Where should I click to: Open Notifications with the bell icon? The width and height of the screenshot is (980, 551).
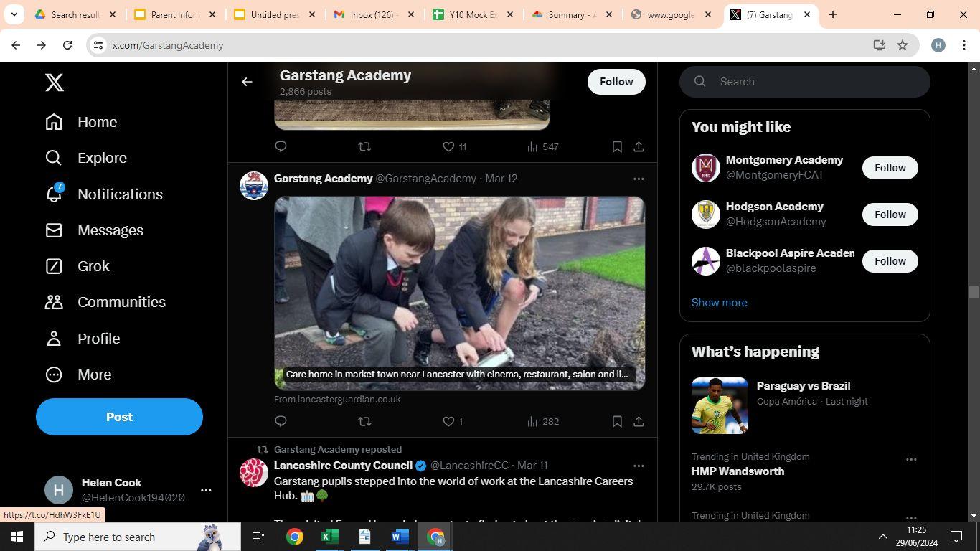[103, 194]
